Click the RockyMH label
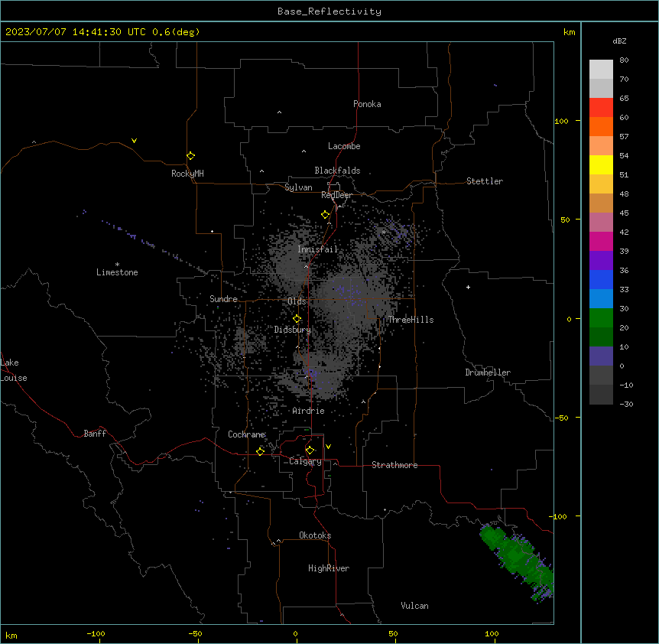This screenshot has width=659, height=644. (x=187, y=174)
